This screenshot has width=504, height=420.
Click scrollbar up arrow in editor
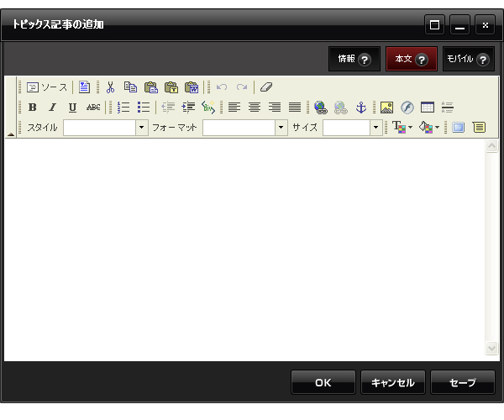click(x=491, y=146)
